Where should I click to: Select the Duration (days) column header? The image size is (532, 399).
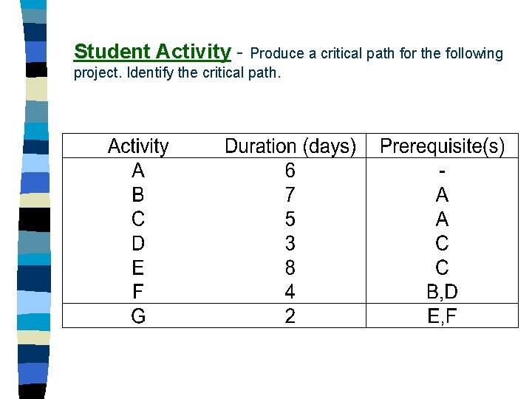point(290,146)
